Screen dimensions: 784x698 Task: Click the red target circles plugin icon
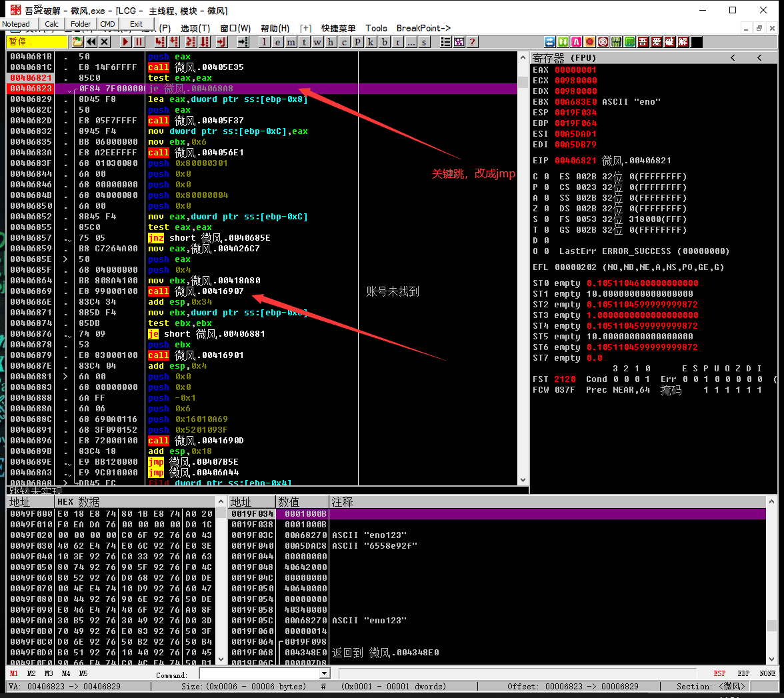coord(603,42)
